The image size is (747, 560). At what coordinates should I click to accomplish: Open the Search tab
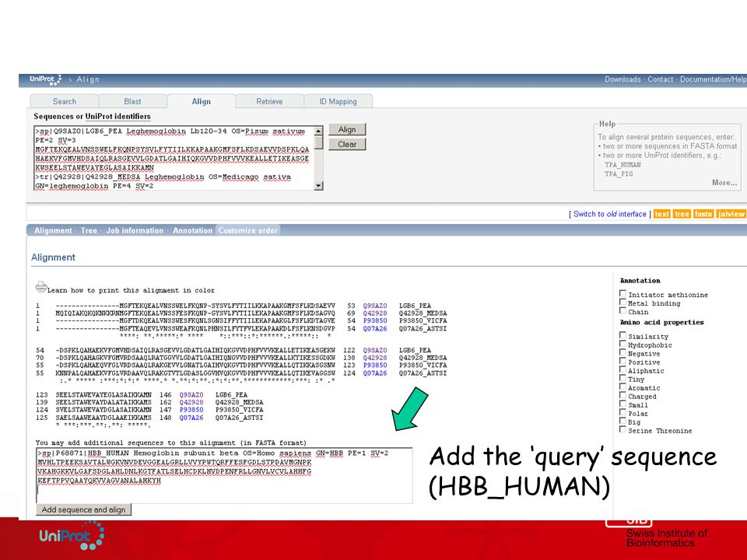(65, 101)
